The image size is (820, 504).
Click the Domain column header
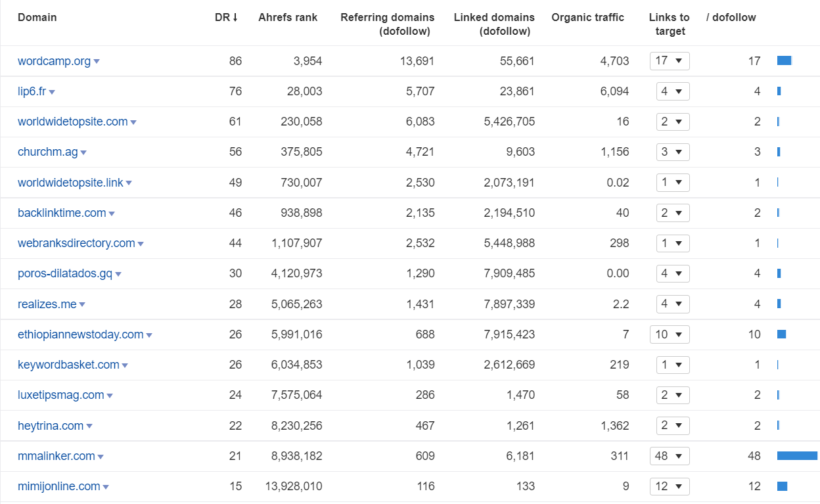coord(37,18)
